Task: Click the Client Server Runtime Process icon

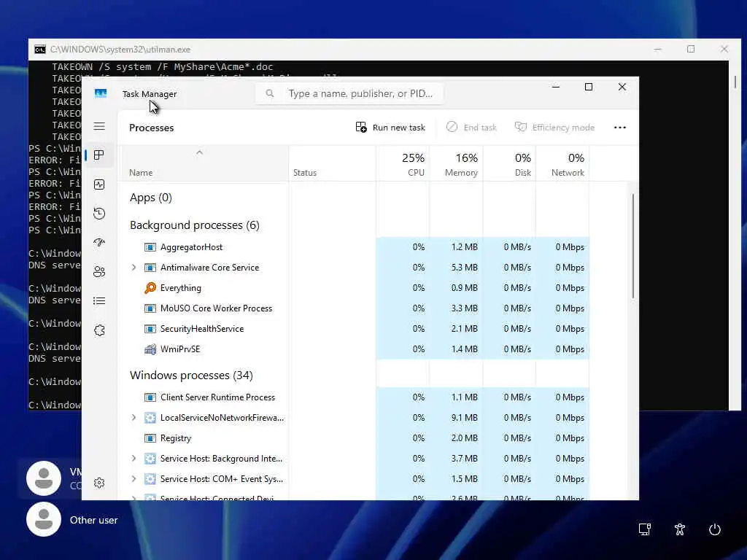Action: [x=150, y=397]
